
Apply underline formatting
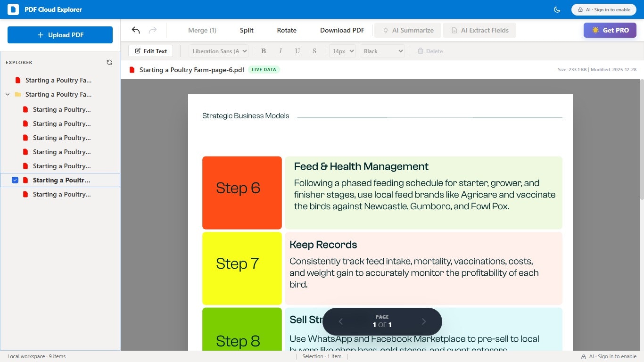pyautogui.click(x=297, y=51)
